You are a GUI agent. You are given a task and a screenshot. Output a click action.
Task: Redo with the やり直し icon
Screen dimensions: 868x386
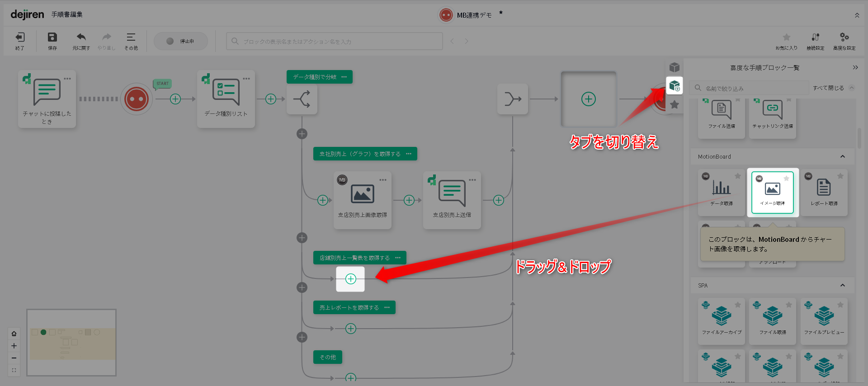pyautogui.click(x=107, y=41)
